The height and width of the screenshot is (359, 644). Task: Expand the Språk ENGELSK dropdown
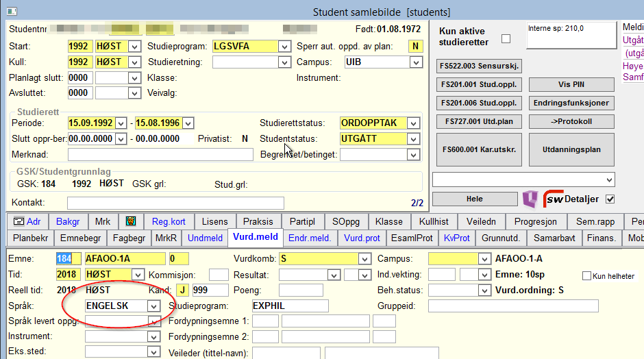click(154, 306)
